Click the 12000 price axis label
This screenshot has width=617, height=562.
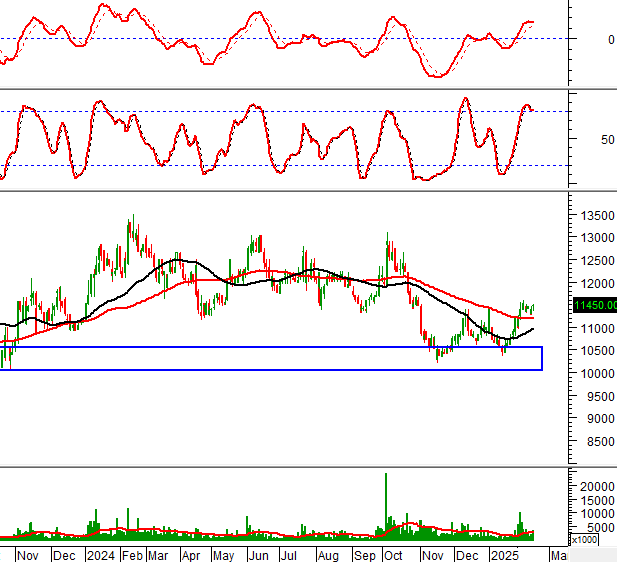coord(598,283)
